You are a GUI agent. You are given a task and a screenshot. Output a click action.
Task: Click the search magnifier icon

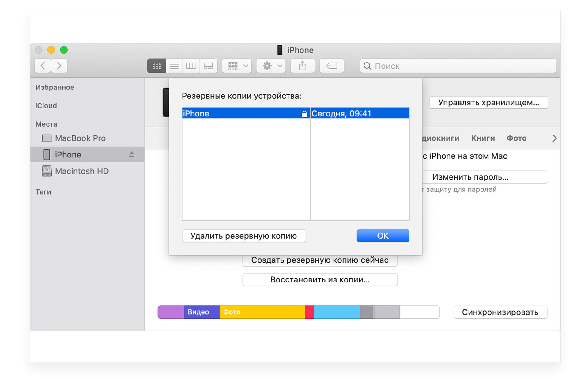367,66
